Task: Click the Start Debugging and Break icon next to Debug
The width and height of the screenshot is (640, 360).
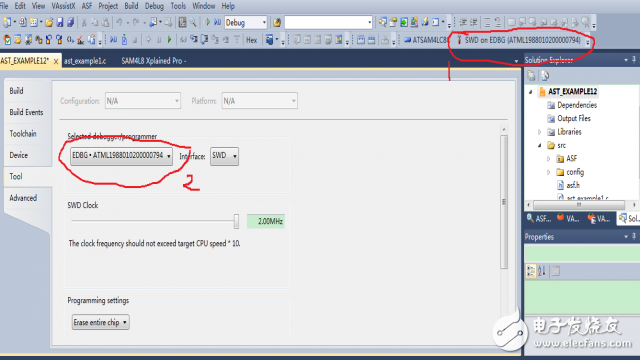Action: [217, 22]
